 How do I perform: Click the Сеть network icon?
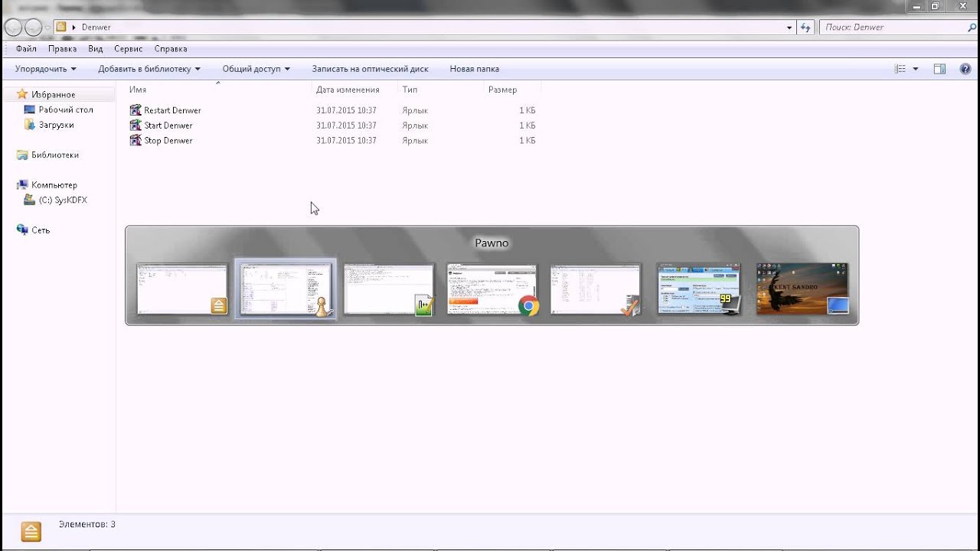22,230
